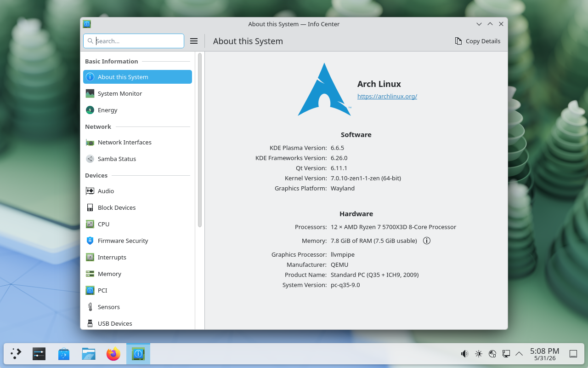Open the Samba Status page
The width and height of the screenshot is (588, 368).
[x=137, y=159]
